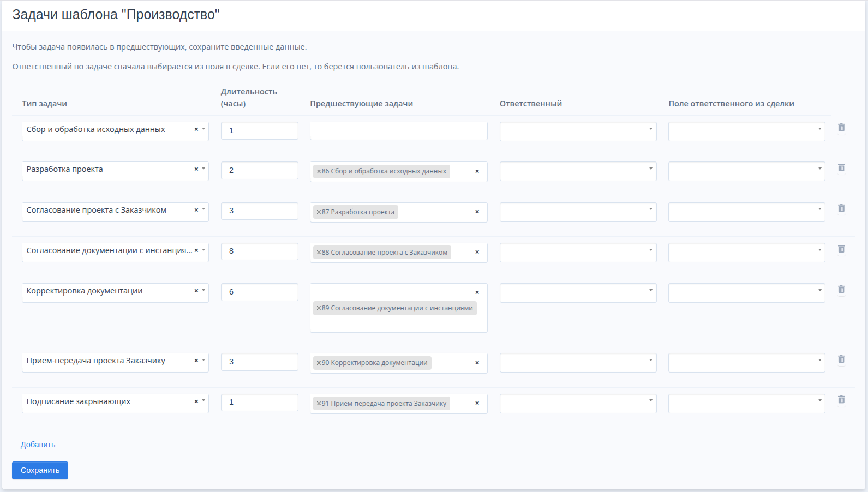Click the Сохранить button
The height and width of the screenshot is (492, 868).
coord(40,470)
